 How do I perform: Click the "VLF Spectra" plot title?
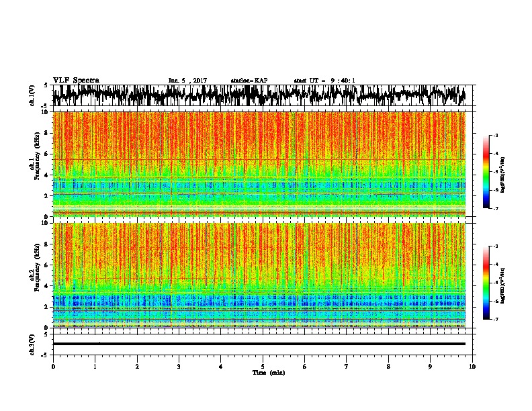click(76, 81)
